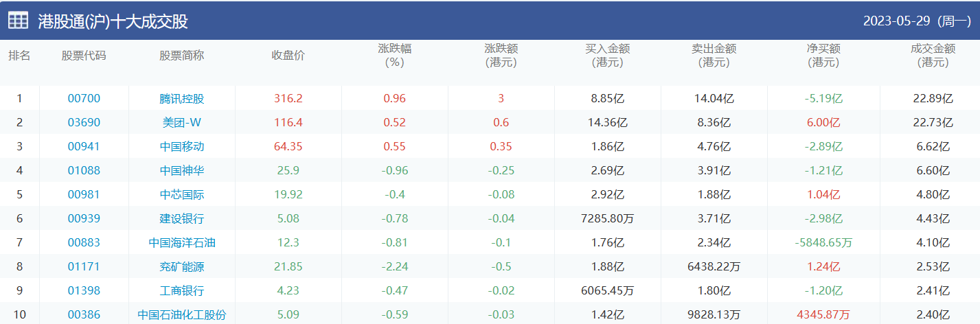Click the 成交金额 column header
This screenshot has width=980, height=324.
click(x=933, y=56)
